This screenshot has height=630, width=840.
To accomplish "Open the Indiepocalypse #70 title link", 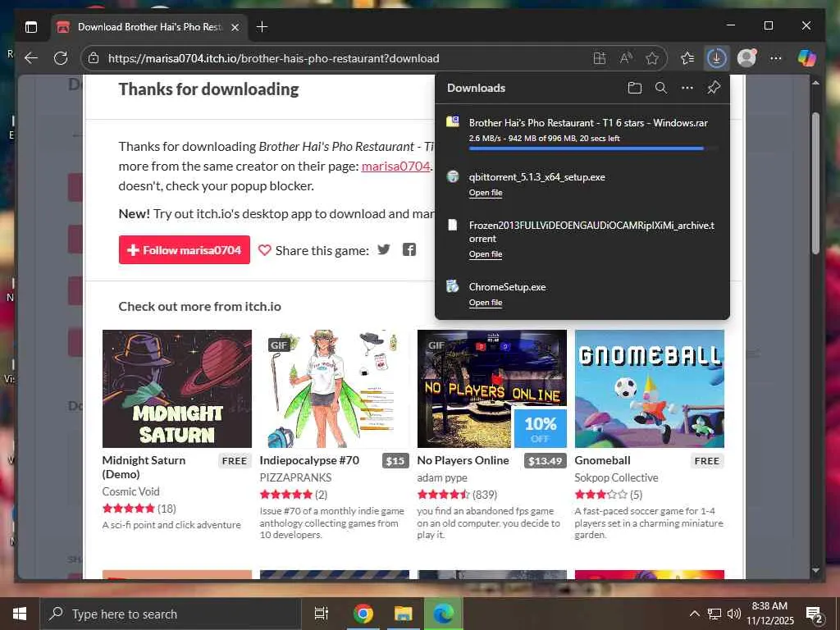I will point(309,460).
